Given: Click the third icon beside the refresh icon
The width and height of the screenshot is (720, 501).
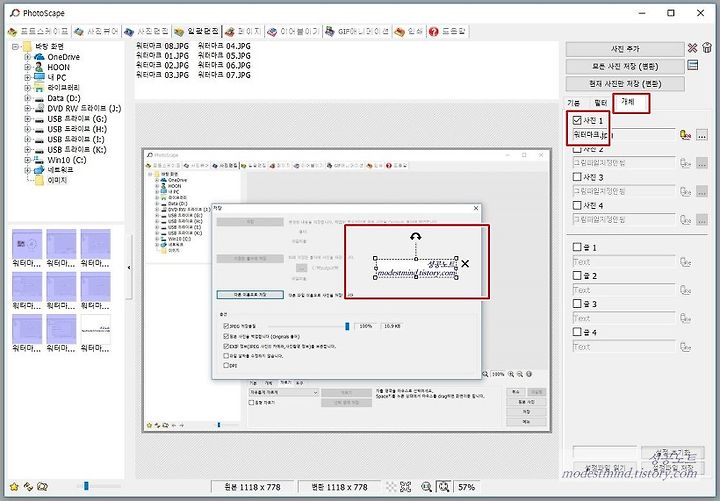Looking at the screenshot, I should coord(42,486).
